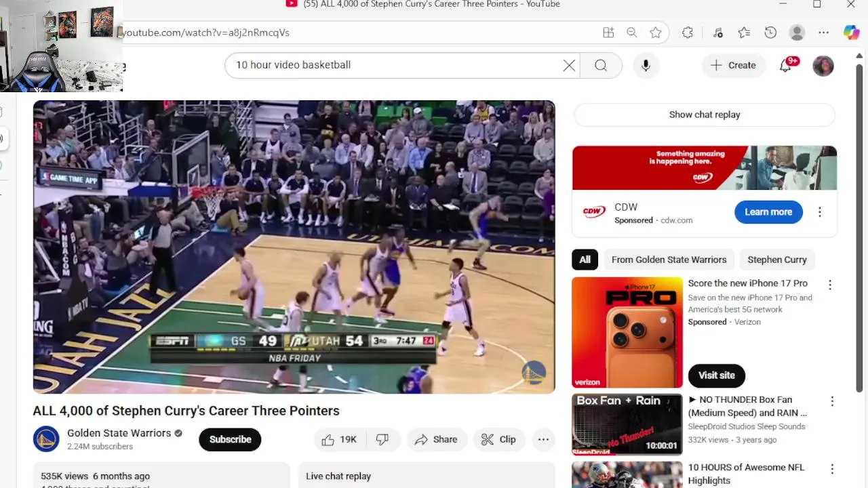Open browser history clock icon
The height and width of the screenshot is (488, 868).
pyautogui.click(x=770, y=33)
